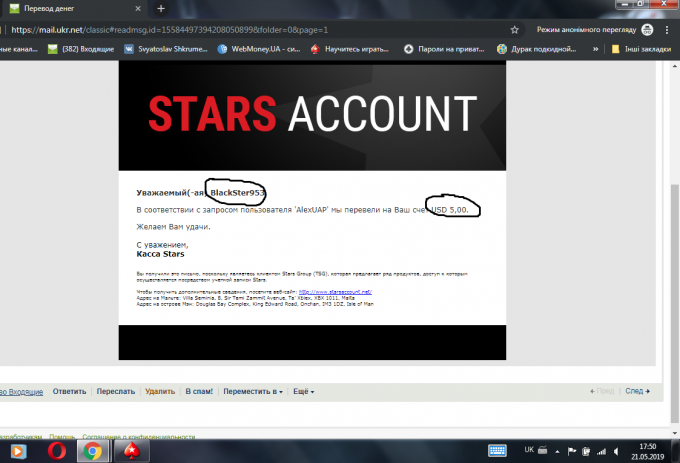
Task: Open the on-screen keyboard tray icon
Action: pyautogui.click(x=497, y=451)
